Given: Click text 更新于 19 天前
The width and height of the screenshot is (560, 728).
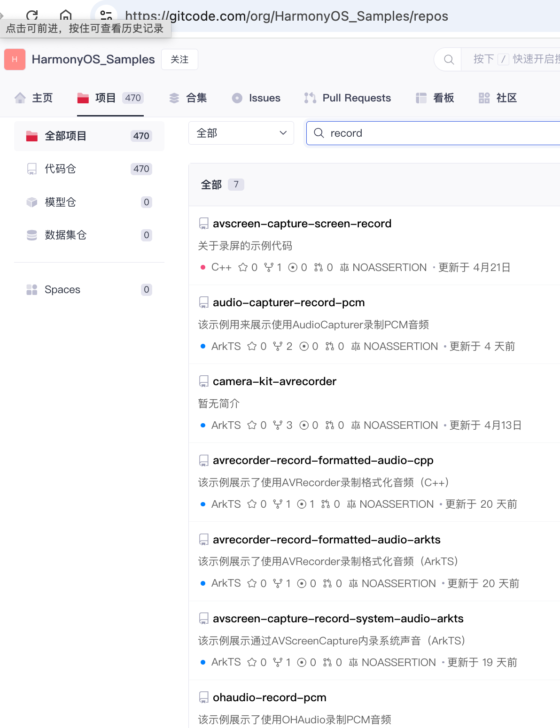Looking at the screenshot, I should pos(482,662).
